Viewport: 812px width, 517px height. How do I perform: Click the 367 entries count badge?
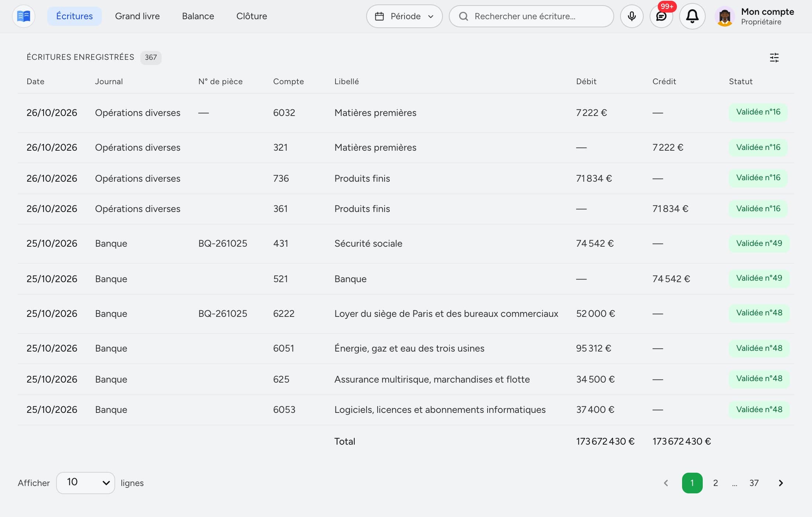(x=151, y=58)
